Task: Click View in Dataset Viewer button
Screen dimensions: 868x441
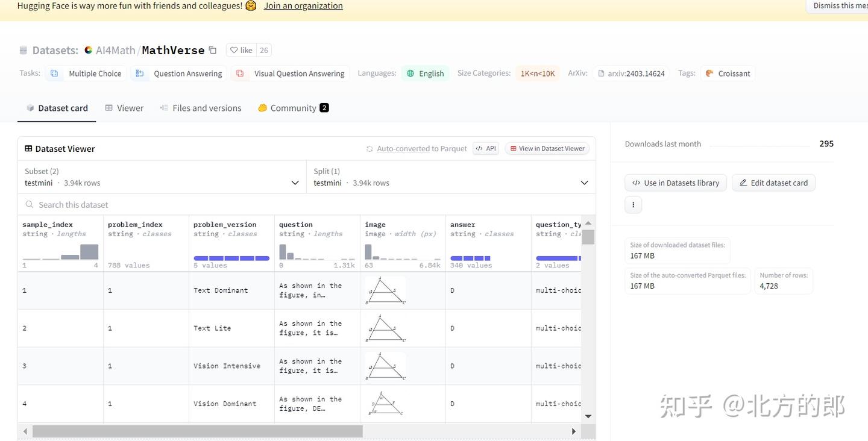Action: coord(547,149)
